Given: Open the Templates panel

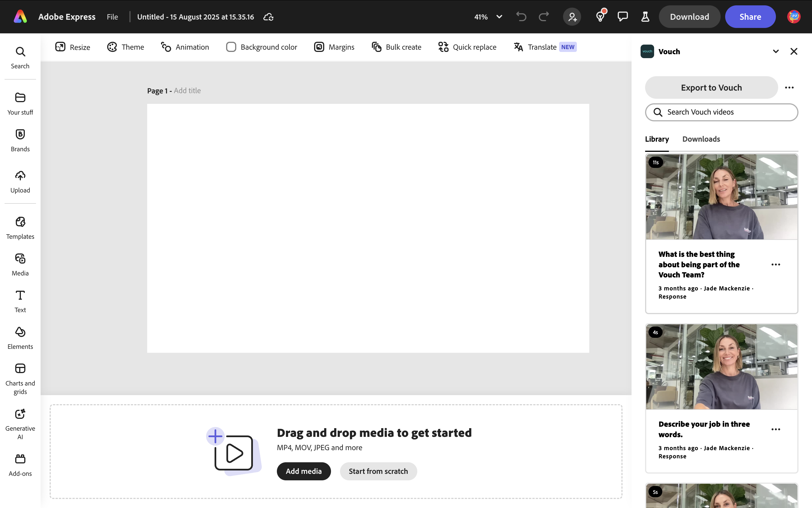Looking at the screenshot, I should pos(20,228).
